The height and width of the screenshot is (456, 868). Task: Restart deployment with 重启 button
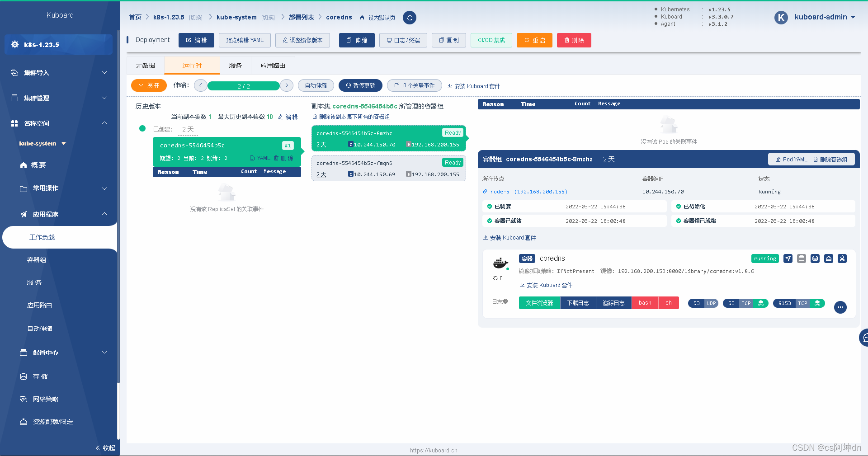click(x=534, y=40)
